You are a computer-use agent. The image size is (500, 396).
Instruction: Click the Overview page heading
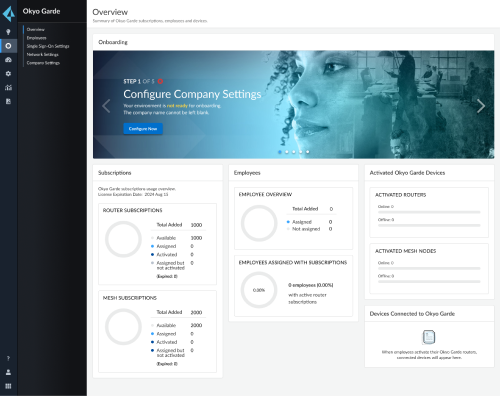click(110, 12)
